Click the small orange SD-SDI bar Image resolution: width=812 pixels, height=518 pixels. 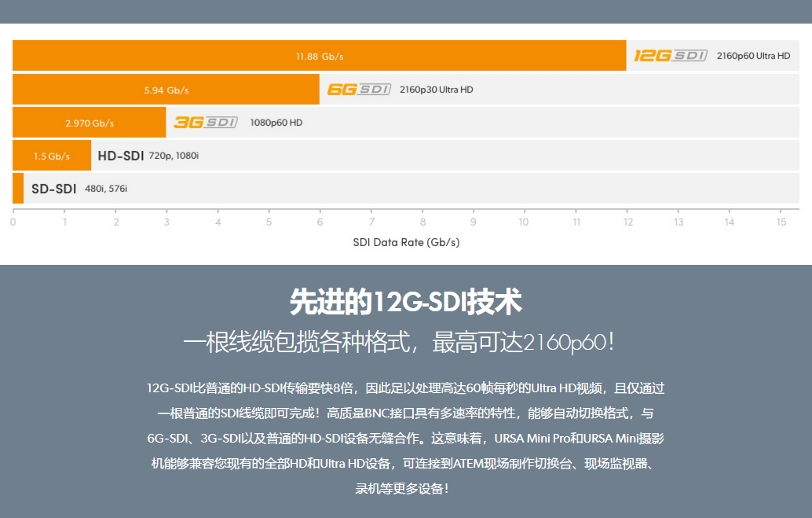point(18,189)
